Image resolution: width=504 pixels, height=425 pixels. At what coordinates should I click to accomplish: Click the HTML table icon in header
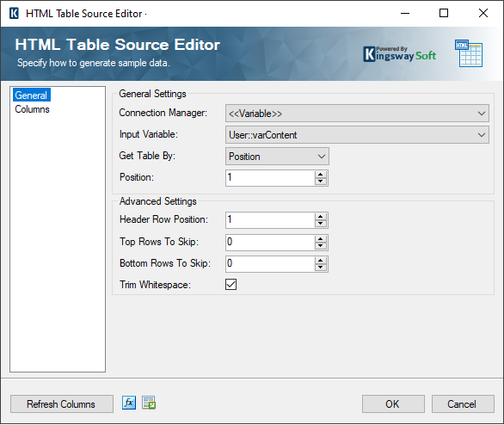[469, 53]
